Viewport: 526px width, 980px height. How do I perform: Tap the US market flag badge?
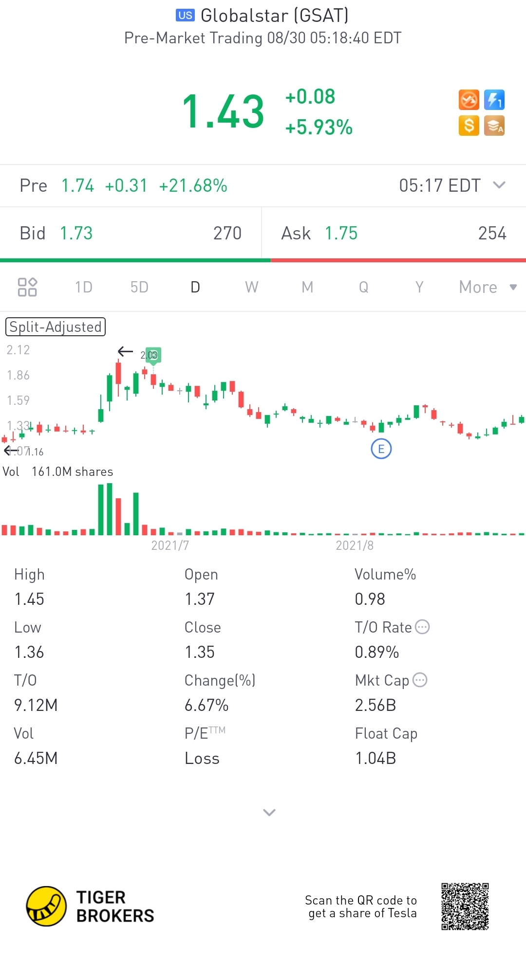pos(185,16)
